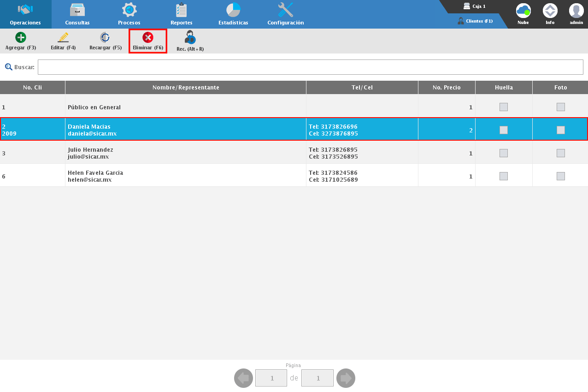This screenshot has height=392, width=588.
Task: Click the Info icon in header
Action: (550, 11)
